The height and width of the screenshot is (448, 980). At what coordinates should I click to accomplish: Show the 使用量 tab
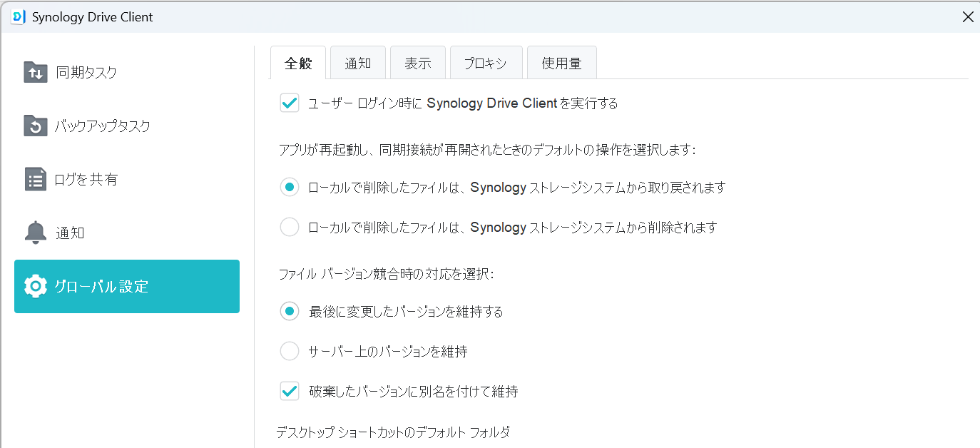[562, 63]
